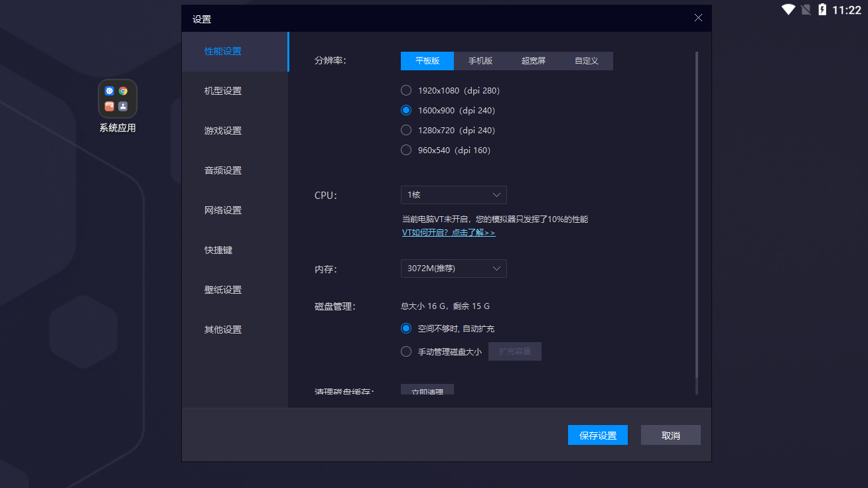The image size is (868, 488).
Task: Open 游戏设置 in the sidebar
Action: [x=223, y=131]
